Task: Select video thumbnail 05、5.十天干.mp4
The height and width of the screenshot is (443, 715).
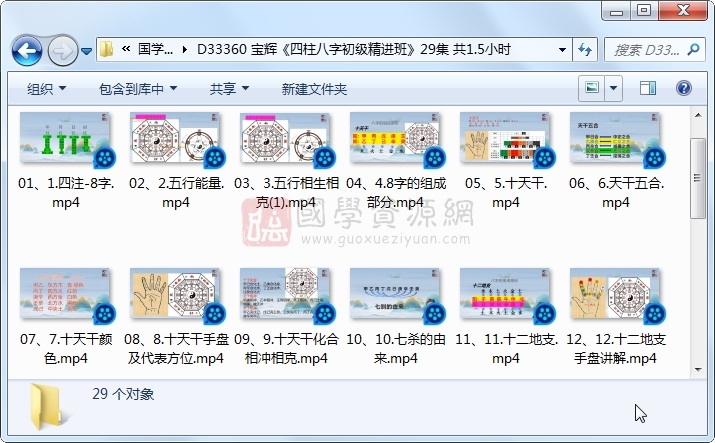Action: click(506, 139)
